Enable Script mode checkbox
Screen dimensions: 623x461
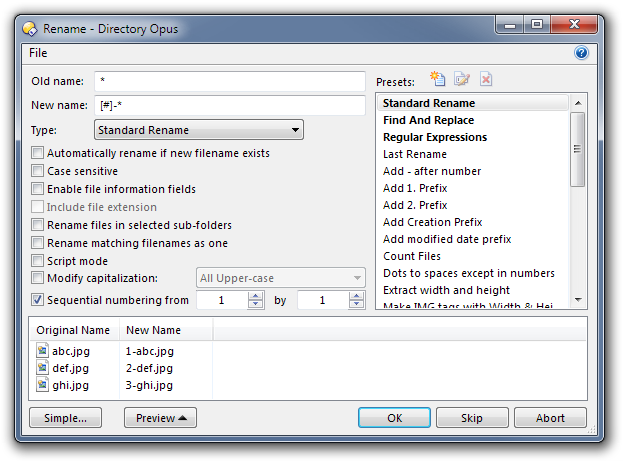(37, 261)
